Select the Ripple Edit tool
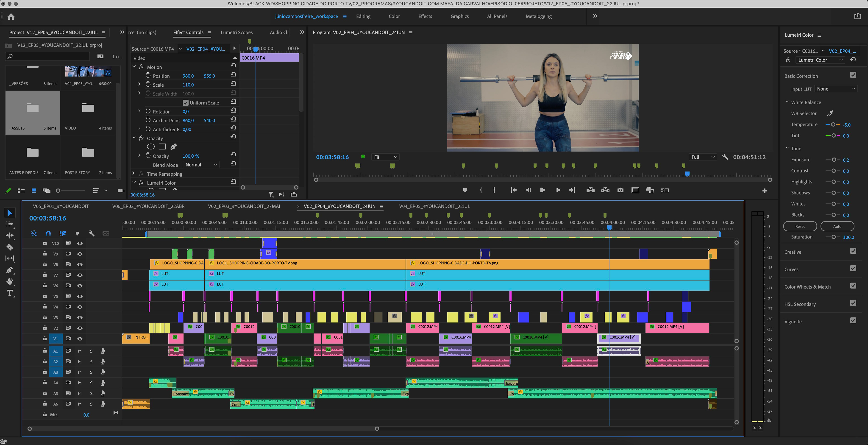 [x=10, y=235]
